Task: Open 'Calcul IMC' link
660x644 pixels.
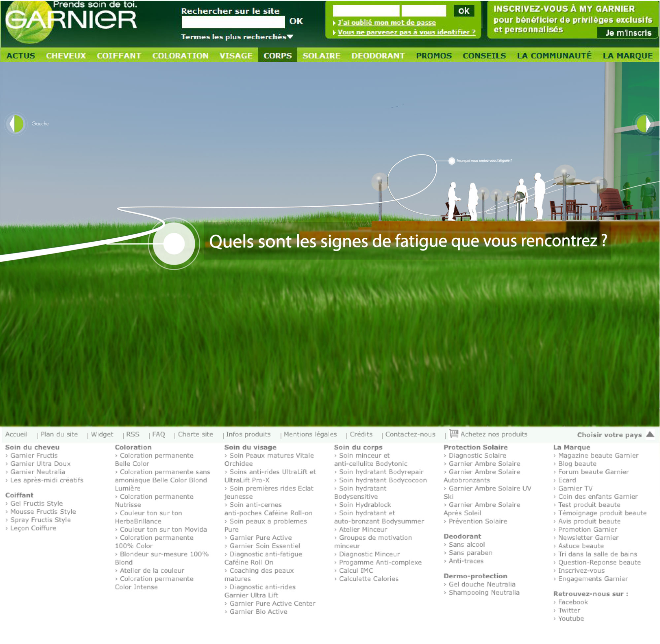Action: (356, 570)
